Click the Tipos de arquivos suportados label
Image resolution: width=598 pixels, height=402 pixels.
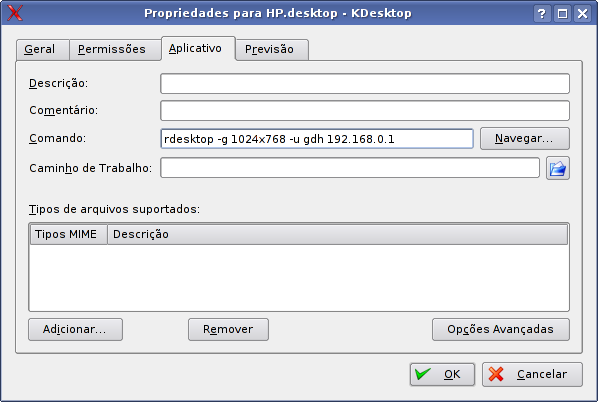(x=114, y=209)
